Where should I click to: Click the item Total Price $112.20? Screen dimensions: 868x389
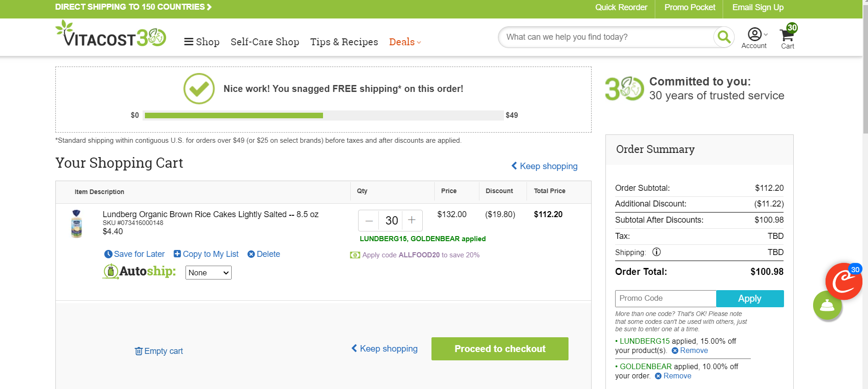coord(548,214)
